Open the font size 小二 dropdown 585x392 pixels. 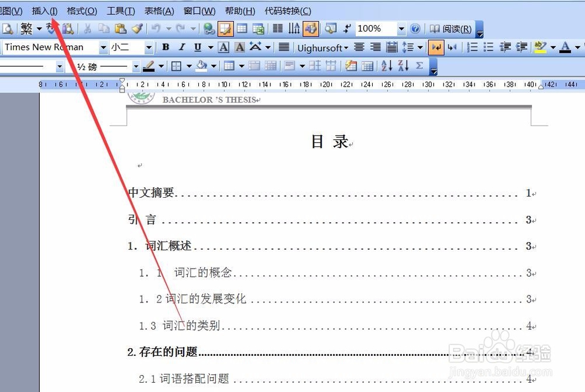[x=149, y=47]
